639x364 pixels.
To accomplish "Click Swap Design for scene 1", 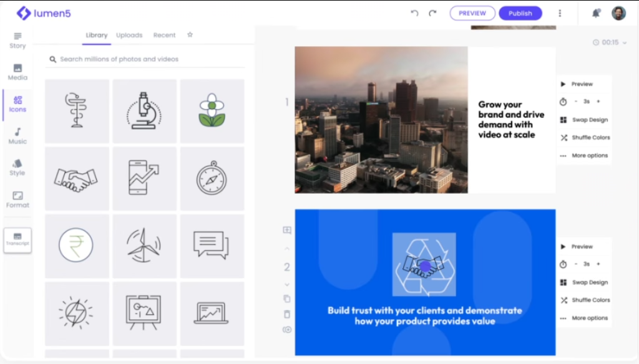I will tap(584, 120).
